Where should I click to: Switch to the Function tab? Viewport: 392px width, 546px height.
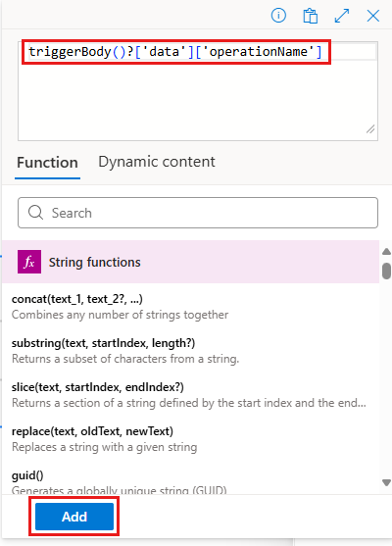point(47,163)
